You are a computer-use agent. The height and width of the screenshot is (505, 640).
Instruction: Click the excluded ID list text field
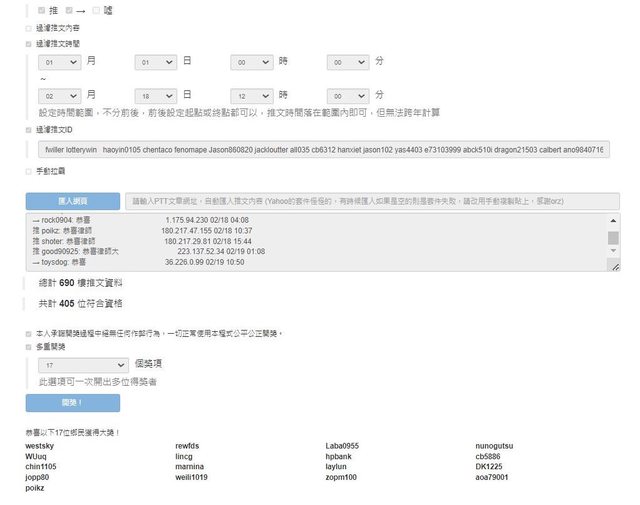(x=323, y=149)
